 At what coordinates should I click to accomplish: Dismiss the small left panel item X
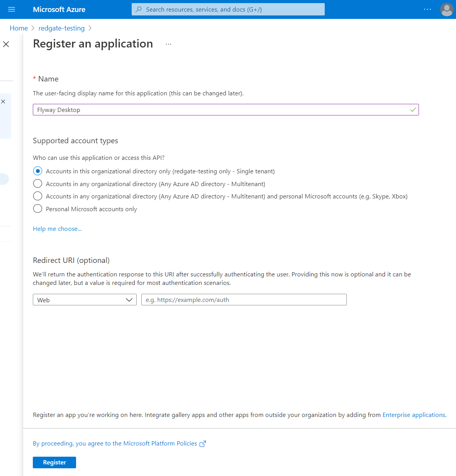(x=3, y=102)
